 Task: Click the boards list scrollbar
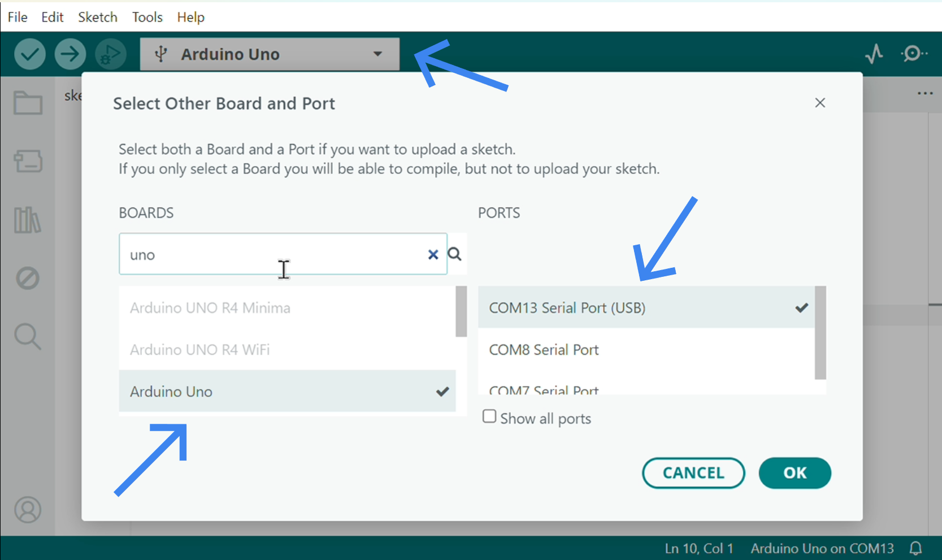click(461, 311)
